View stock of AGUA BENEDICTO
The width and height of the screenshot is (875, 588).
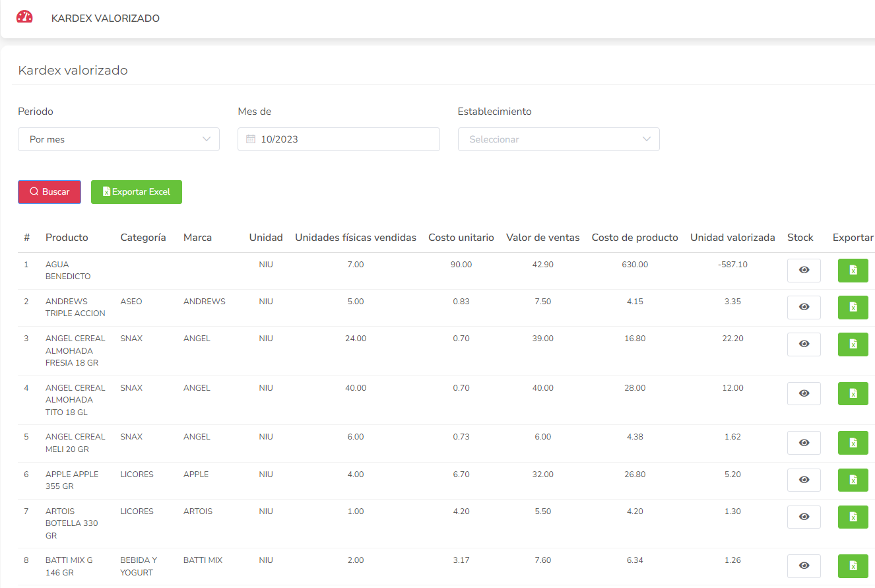coord(804,271)
